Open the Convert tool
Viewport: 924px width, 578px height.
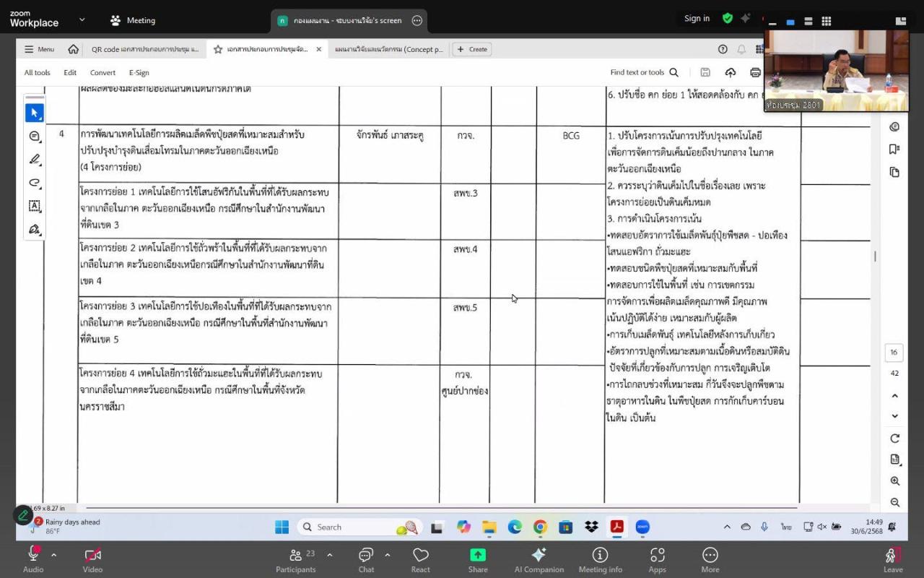pos(103,72)
